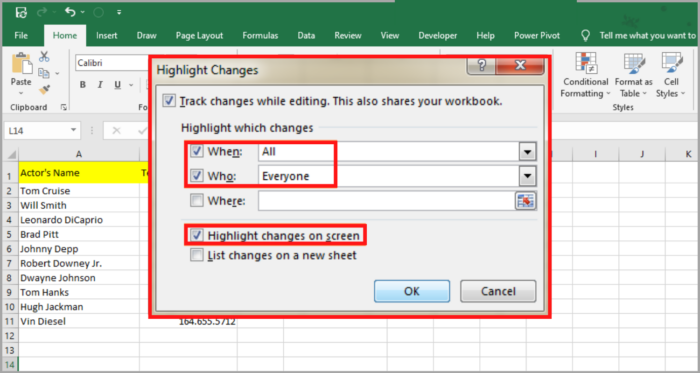Viewport: 700px width, 373px height.
Task: Click the Where range input field
Action: (x=387, y=201)
